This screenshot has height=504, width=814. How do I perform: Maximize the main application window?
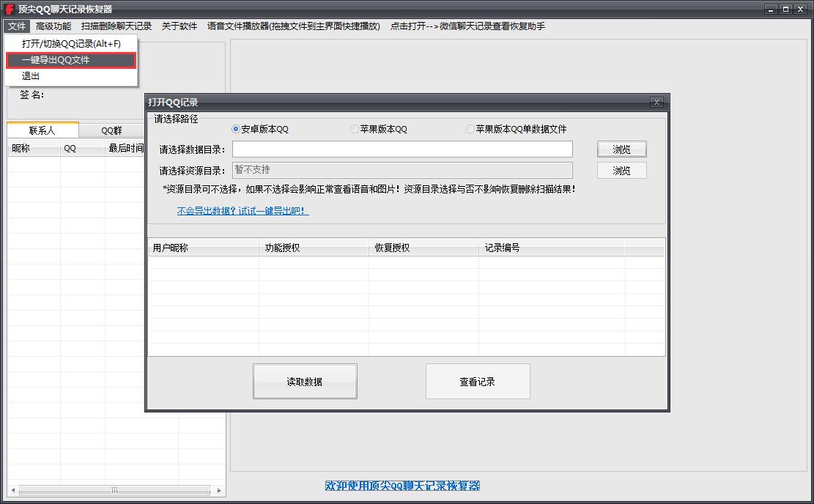[x=785, y=10]
